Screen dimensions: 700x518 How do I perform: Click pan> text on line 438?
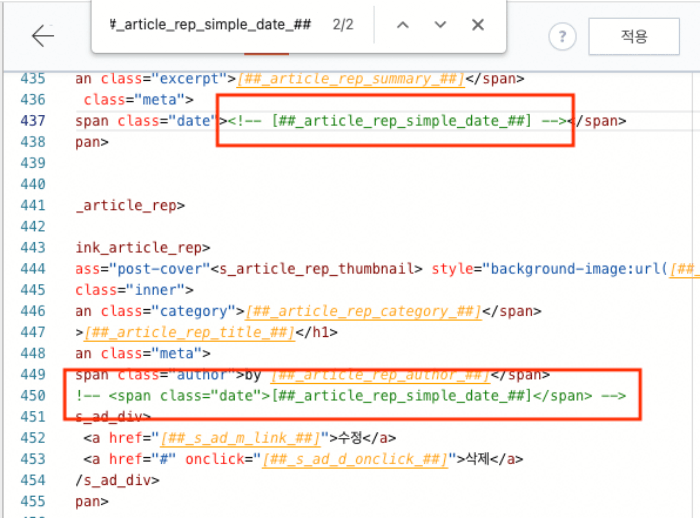tap(92, 142)
